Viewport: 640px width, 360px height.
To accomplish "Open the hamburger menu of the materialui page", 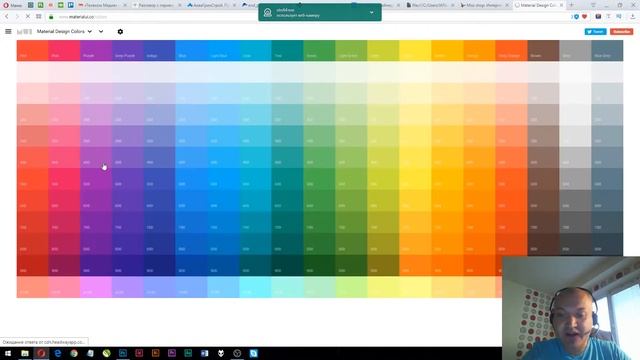I will (x=8, y=31).
